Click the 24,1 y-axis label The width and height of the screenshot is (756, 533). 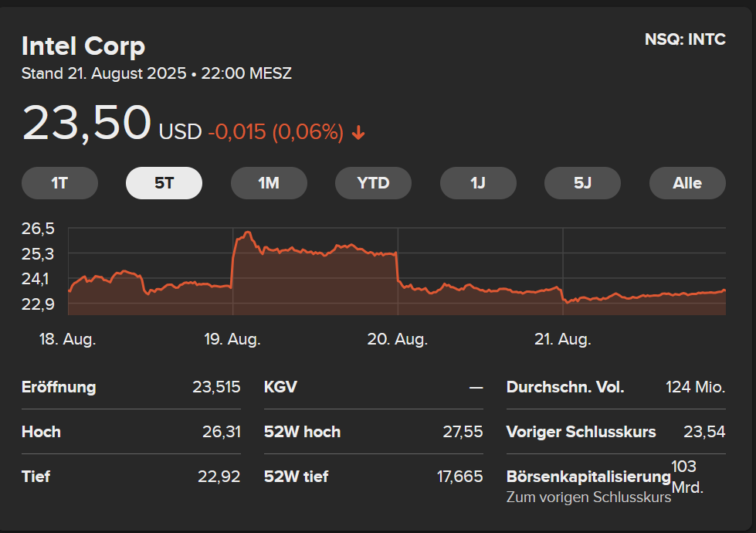pyautogui.click(x=36, y=279)
